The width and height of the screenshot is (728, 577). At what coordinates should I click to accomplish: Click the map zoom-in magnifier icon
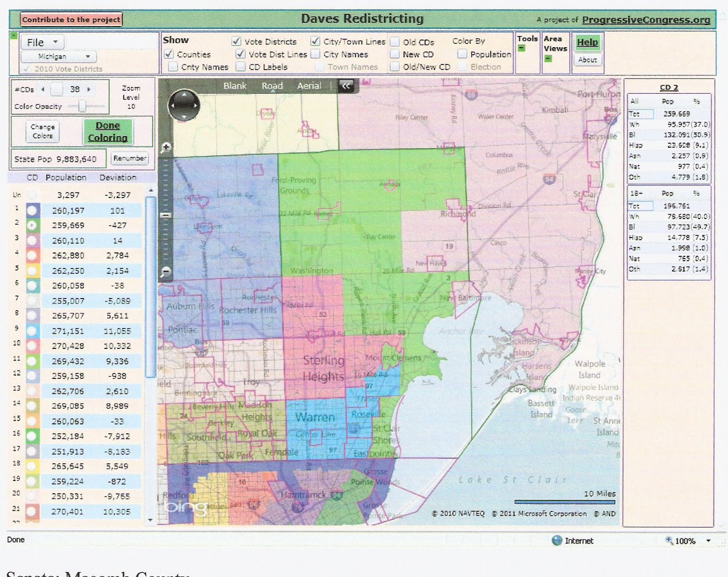[x=165, y=148]
